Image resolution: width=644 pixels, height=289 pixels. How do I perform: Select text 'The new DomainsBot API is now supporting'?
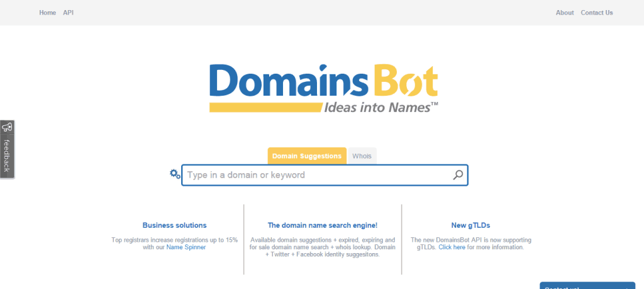[470, 240]
